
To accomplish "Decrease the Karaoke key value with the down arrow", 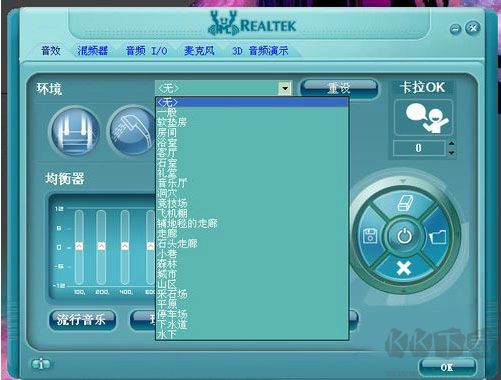I will point(451,153).
